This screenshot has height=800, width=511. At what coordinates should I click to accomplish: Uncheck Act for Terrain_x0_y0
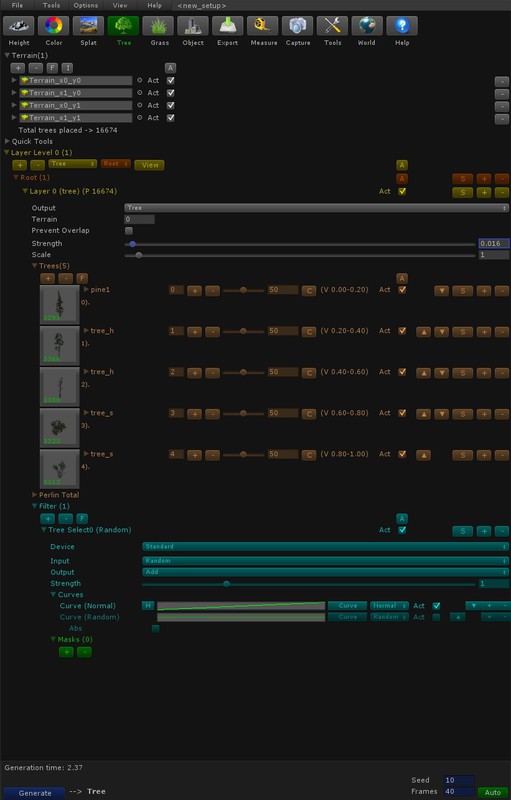pyautogui.click(x=171, y=81)
